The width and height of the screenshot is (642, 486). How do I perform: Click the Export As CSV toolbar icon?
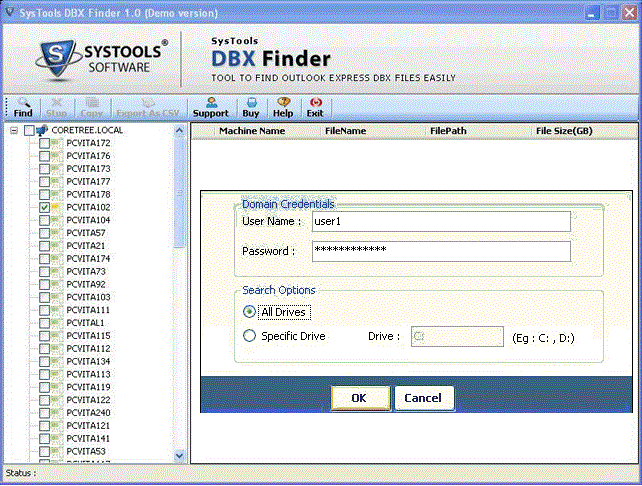coord(148,108)
